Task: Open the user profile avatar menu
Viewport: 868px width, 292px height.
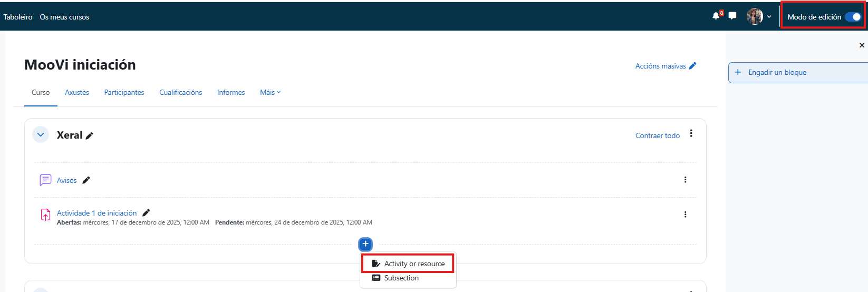Action: [x=755, y=16]
